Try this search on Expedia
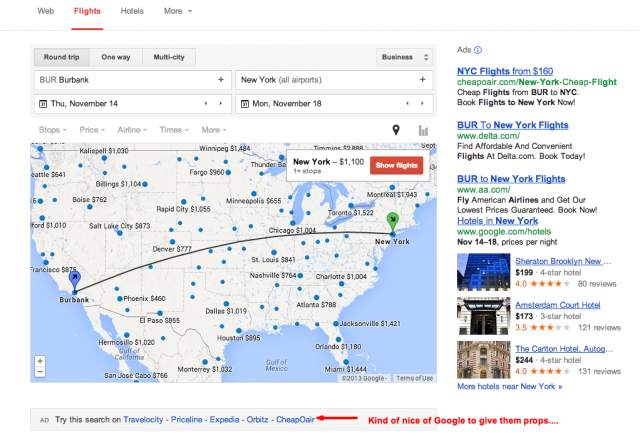This screenshot has height=438, width=640. [x=224, y=419]
